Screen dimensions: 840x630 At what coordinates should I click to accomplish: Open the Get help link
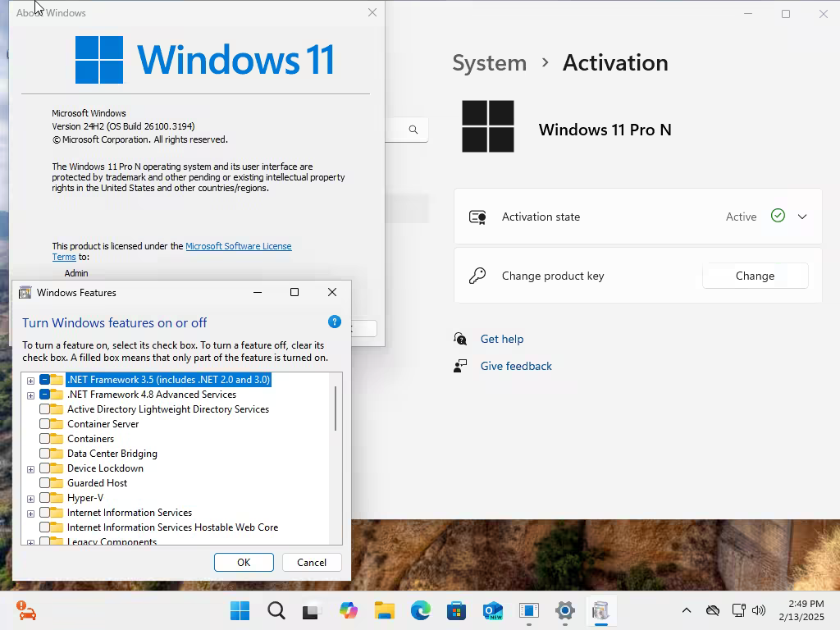tap(502, 339)
